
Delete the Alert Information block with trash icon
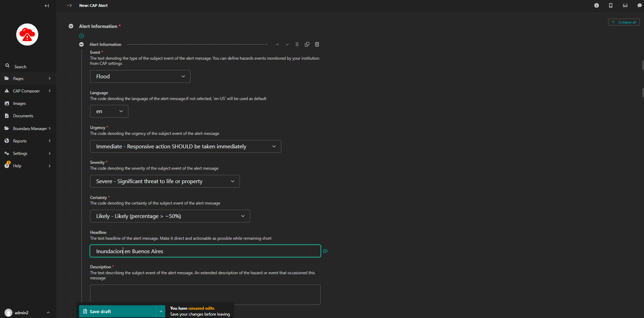click(317, 44)
